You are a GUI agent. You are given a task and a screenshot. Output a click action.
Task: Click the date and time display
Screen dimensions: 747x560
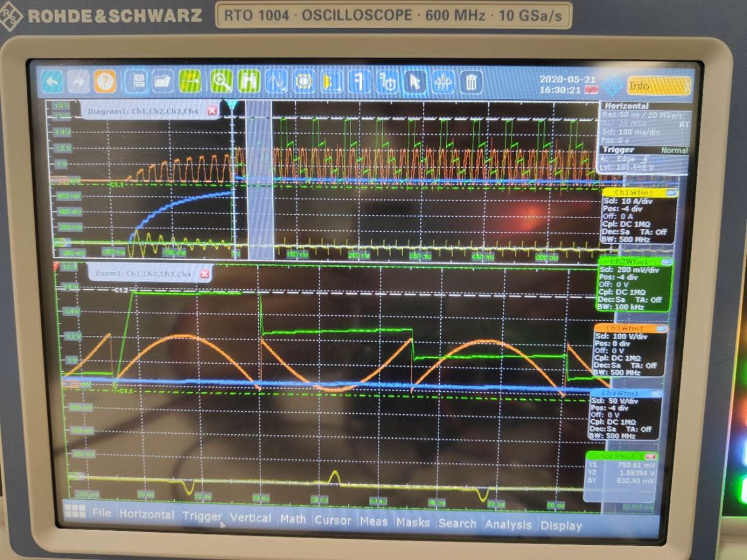point(567,84)
